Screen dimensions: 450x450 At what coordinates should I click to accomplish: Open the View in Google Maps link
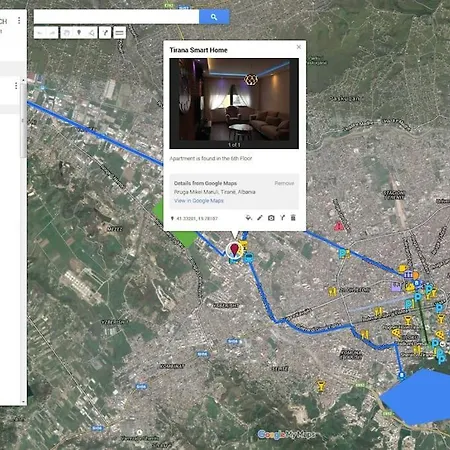(x=199, y=201)
